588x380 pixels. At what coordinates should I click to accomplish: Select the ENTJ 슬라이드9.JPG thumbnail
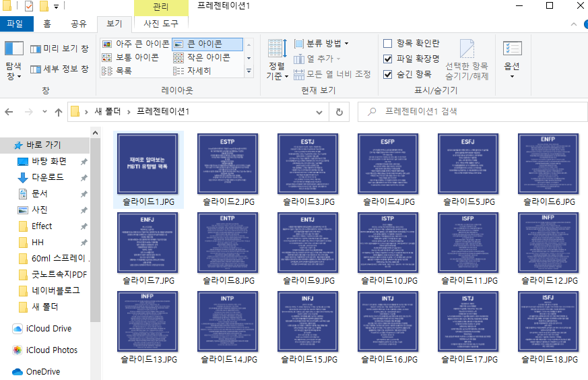pyautogui.click(x=308, y=243)
